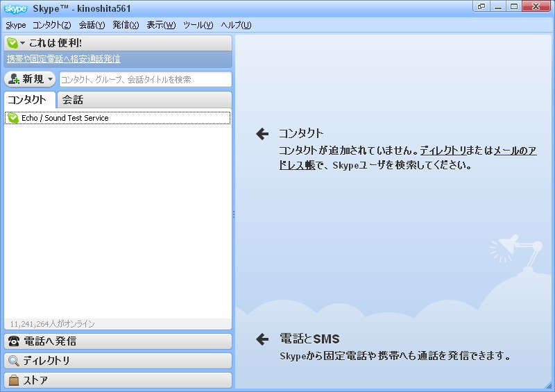Minimize the Skype window
The height and width of the screenshot is (392, 555).
click(498, 6)
